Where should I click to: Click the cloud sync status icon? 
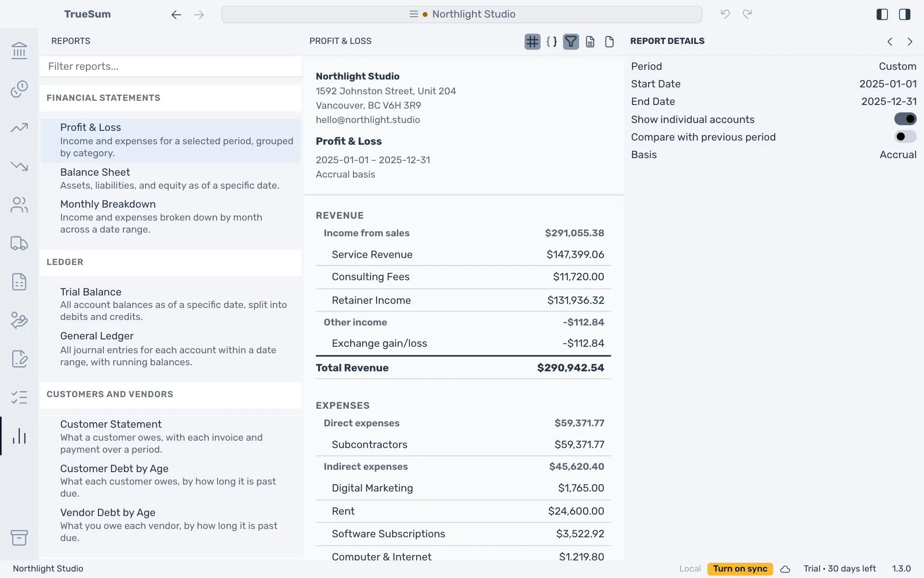(x=785, y=569)
